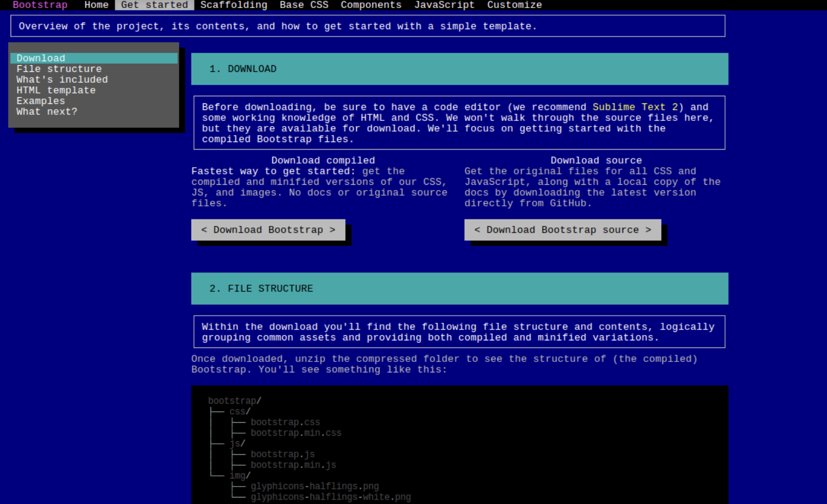
Task: Click bootstrap/ root folder in tree
Action: pos(235,401)
